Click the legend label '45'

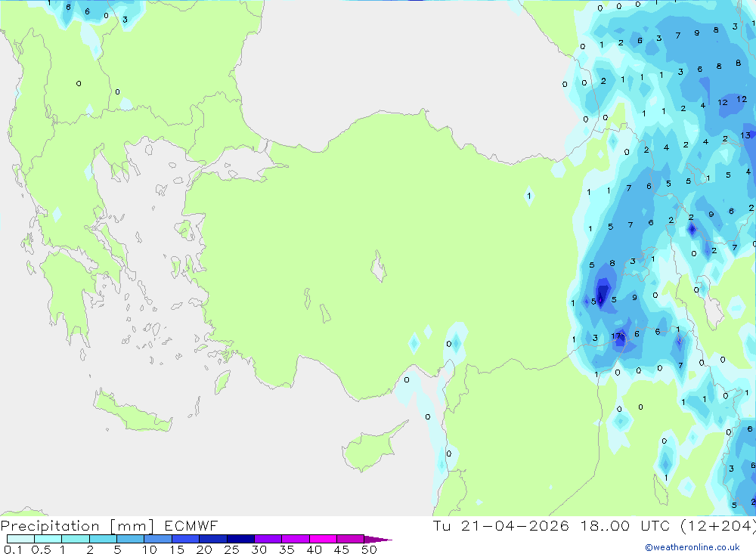(x=342, y=549)
